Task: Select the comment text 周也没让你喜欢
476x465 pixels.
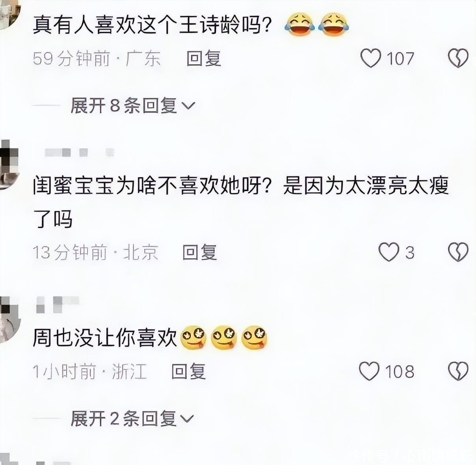Action: [105, 338]
